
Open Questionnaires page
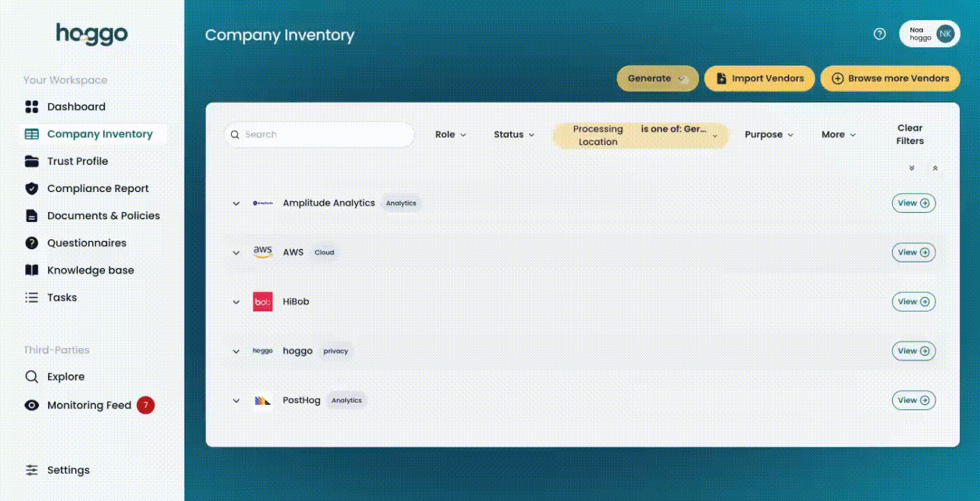(x=86, y=243)
